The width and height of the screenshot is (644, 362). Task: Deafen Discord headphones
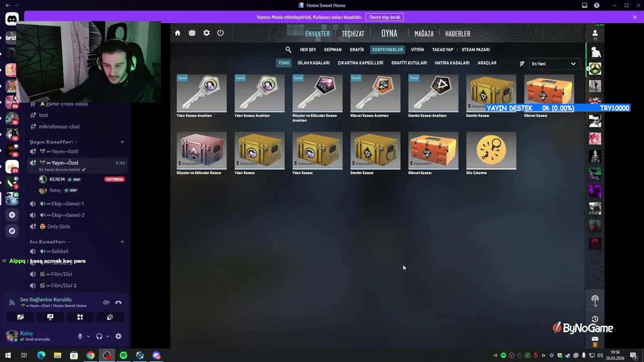click(99, 336)
